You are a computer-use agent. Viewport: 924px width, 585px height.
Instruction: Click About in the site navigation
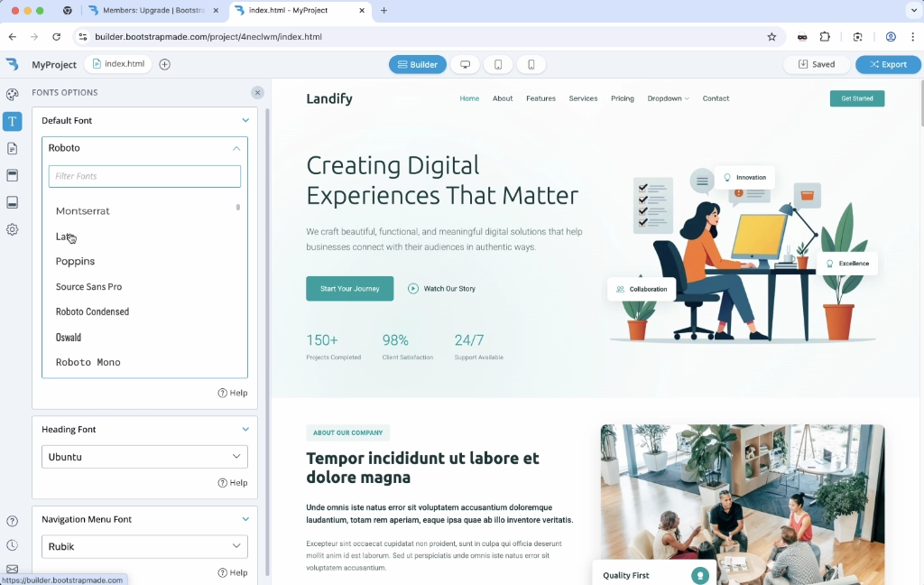pyautogui.click(x=503, y=98)
